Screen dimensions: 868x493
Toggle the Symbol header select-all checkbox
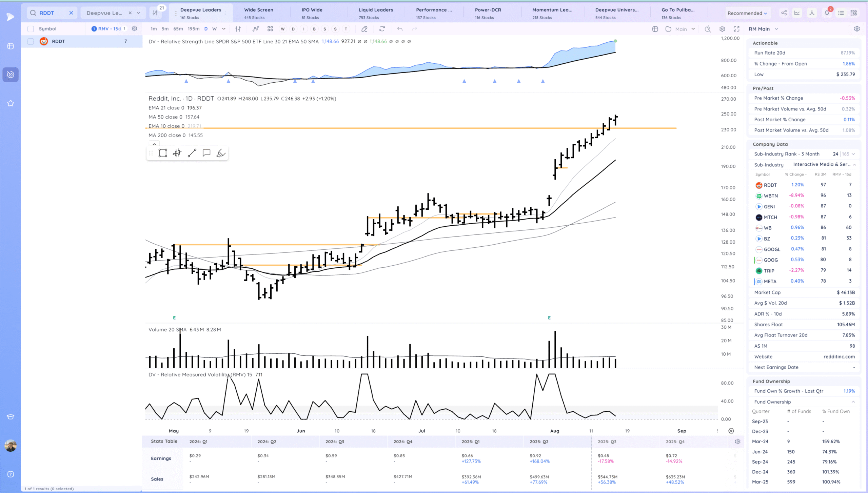[x=31, y=29]
